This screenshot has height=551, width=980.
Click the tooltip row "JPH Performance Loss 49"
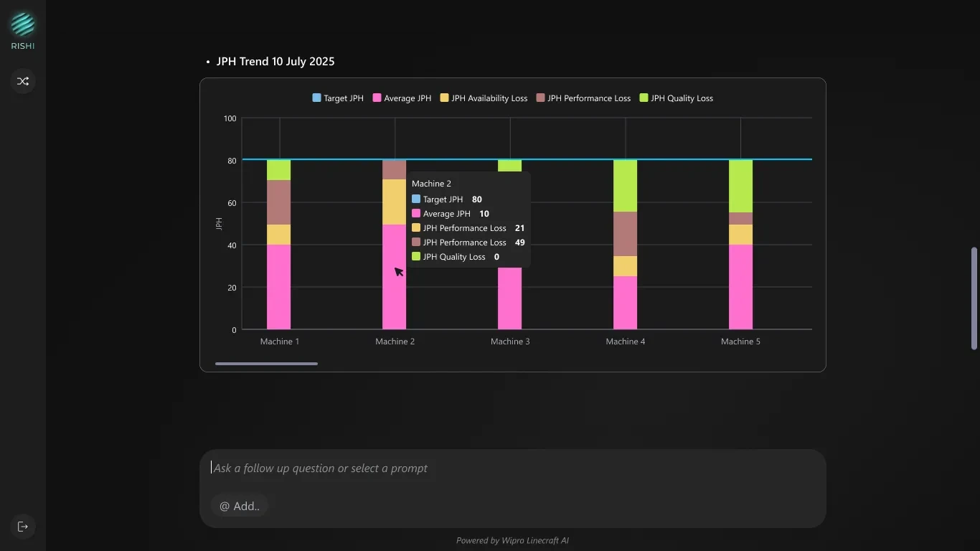[468, 242]
